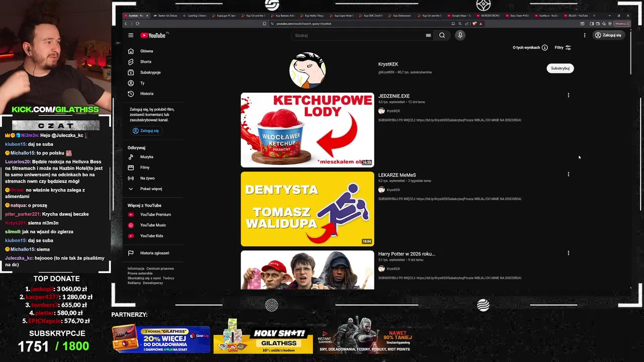Image resolution: width=644 pixels, height=362 pixels.
Task: Bookmark page with address bar bookmark icon
Action: pos(264,24)
